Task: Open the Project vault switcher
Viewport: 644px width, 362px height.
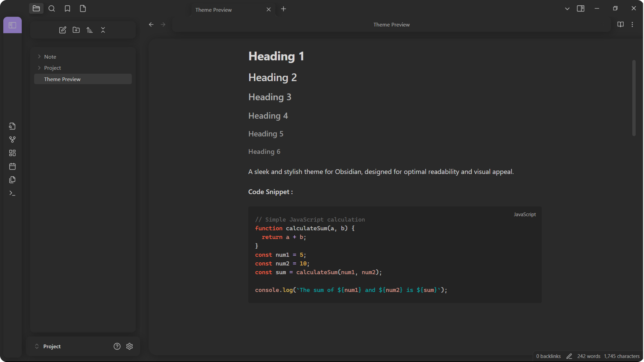Action: 48,347
